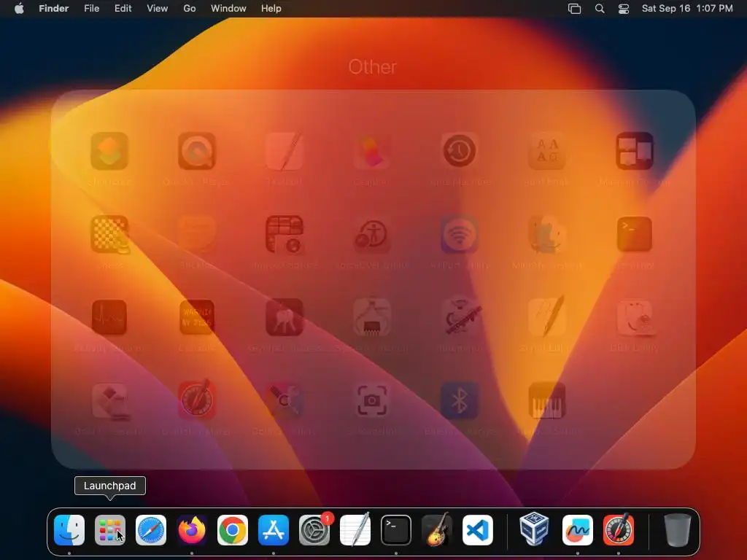Open Activity Monitor in the Other folder
This screenshot has width=747, height=560.
click(109, 318)
